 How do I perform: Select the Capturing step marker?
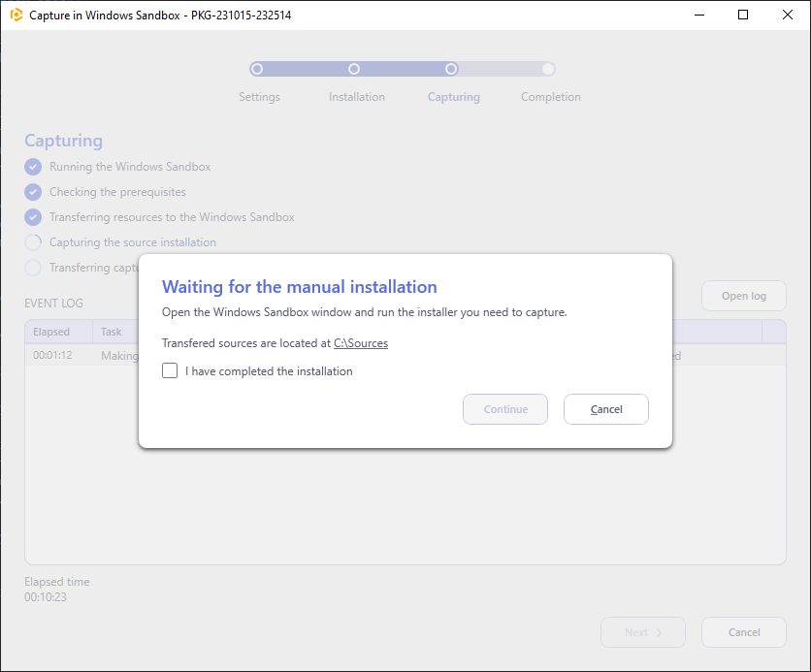[451, 69]
